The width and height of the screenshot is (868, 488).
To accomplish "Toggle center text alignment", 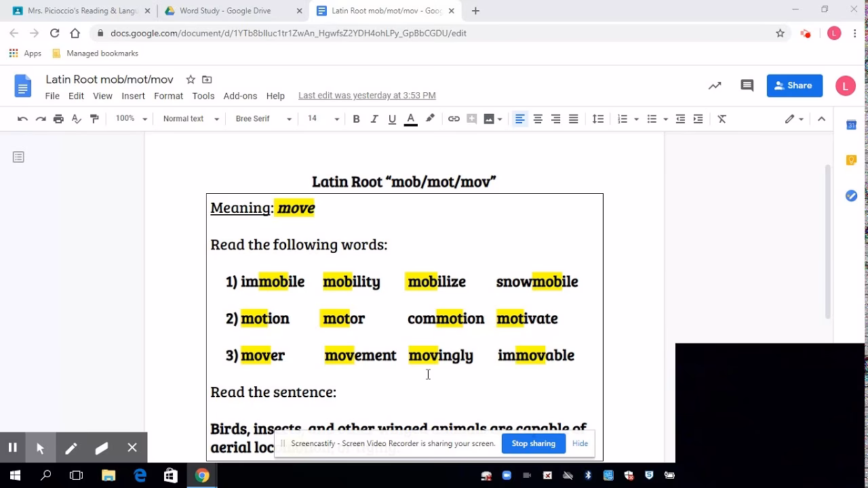I will coord(537,119).
